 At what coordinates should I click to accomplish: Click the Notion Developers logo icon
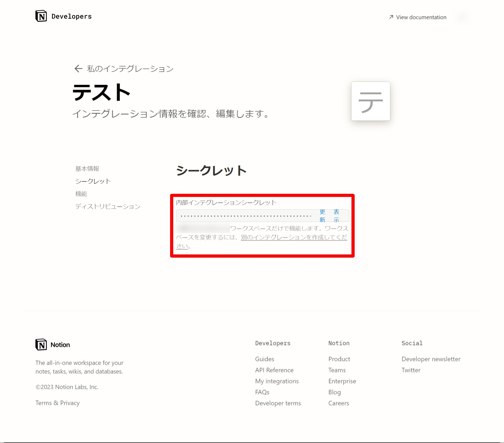[41, 16]
